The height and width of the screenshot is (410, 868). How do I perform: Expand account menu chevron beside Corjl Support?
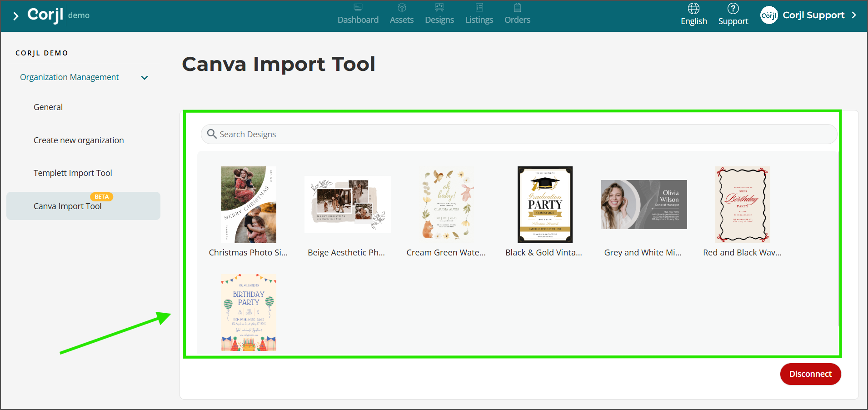(x=854, y=15)
